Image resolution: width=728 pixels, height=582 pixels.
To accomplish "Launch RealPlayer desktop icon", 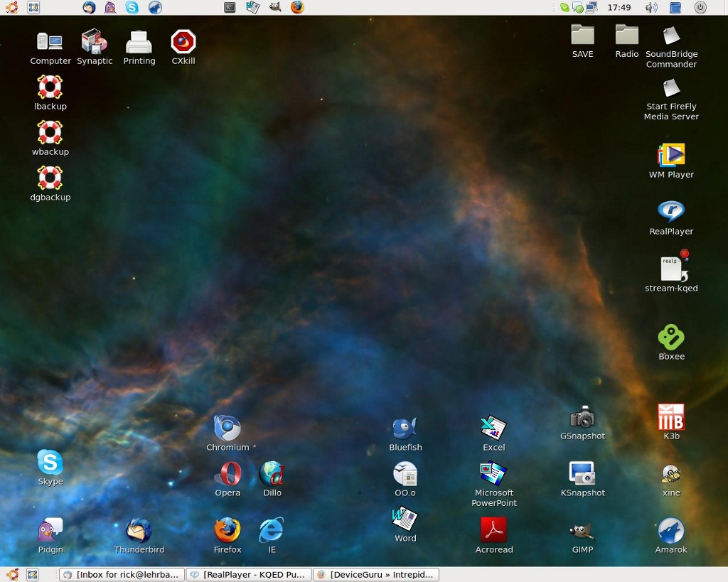I will click(x=671, y=211).
